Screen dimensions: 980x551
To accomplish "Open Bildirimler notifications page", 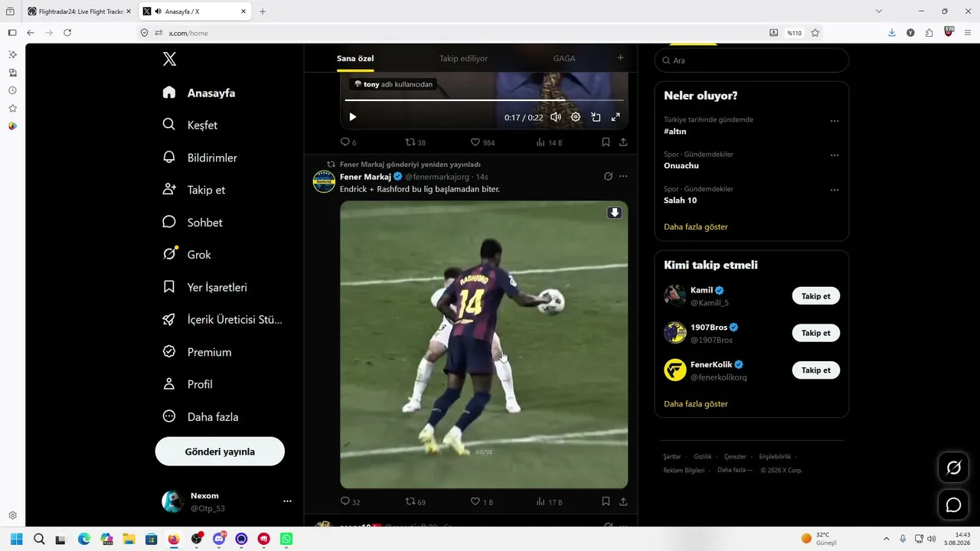I will 200,158.
